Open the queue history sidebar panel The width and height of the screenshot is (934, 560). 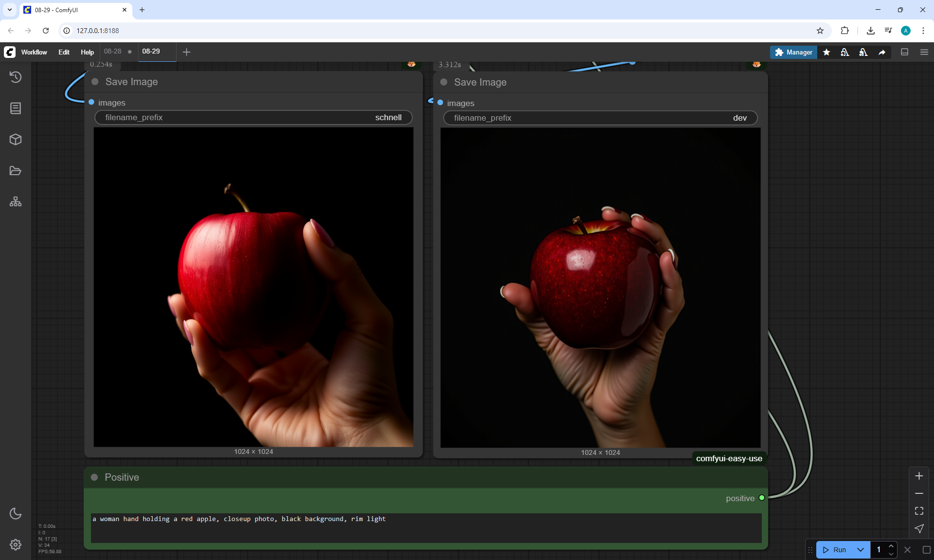pos(16,77)
